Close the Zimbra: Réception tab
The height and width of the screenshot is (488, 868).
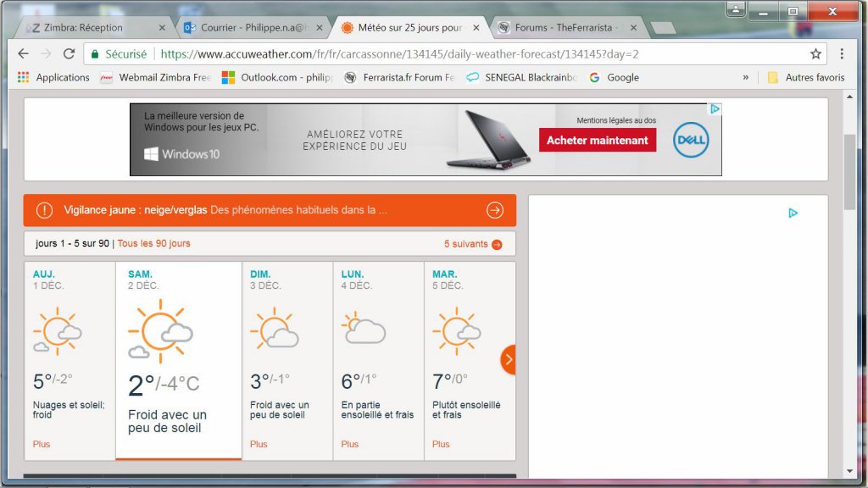(x=162, y=28)
